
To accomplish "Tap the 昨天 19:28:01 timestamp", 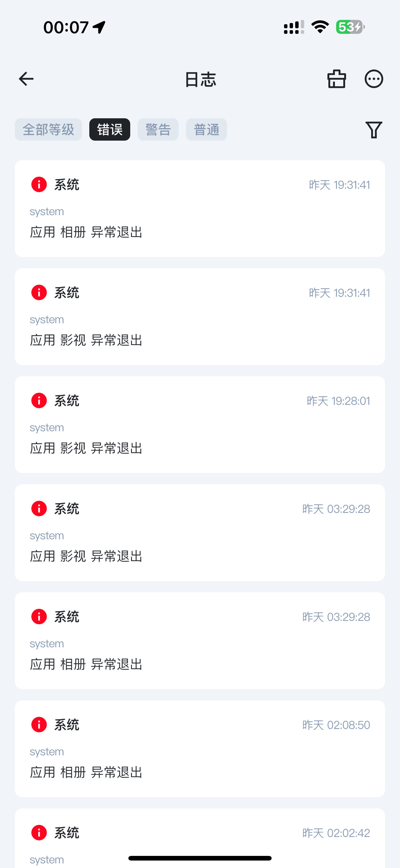I will tap(338, 401).
